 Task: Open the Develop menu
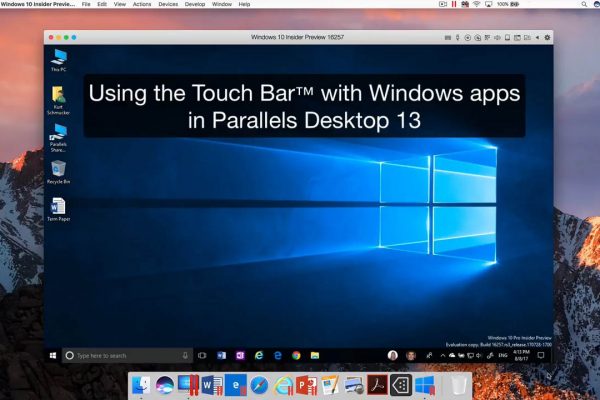pos(195,4)
